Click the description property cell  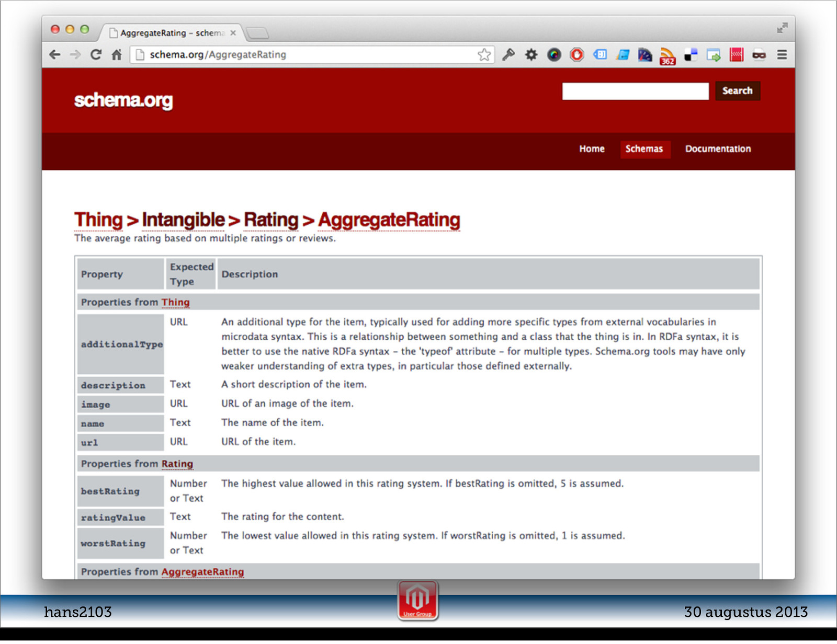pos(121,385)
